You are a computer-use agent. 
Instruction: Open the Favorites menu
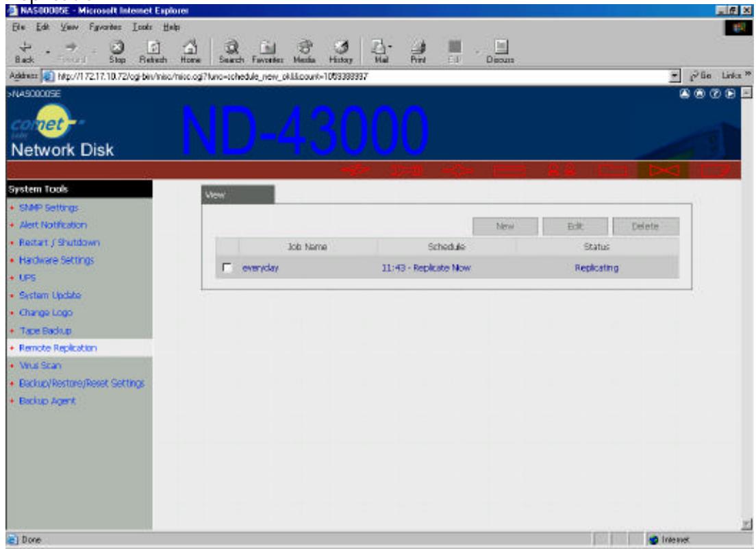tap(105, 27)
